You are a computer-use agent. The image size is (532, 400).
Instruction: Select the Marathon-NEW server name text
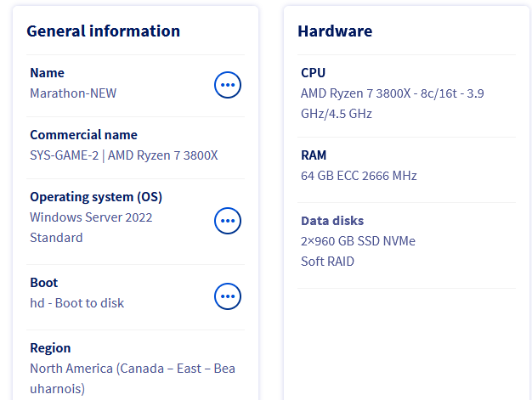point(73,93)
